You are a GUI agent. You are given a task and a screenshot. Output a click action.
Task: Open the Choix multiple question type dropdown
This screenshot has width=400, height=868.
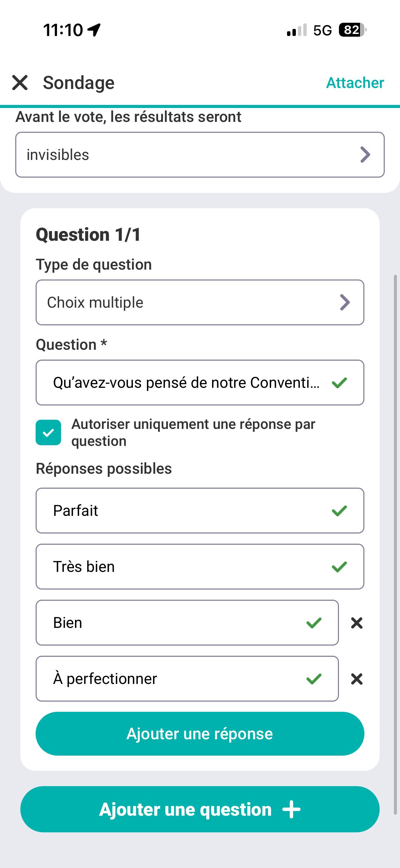[190, 302]
